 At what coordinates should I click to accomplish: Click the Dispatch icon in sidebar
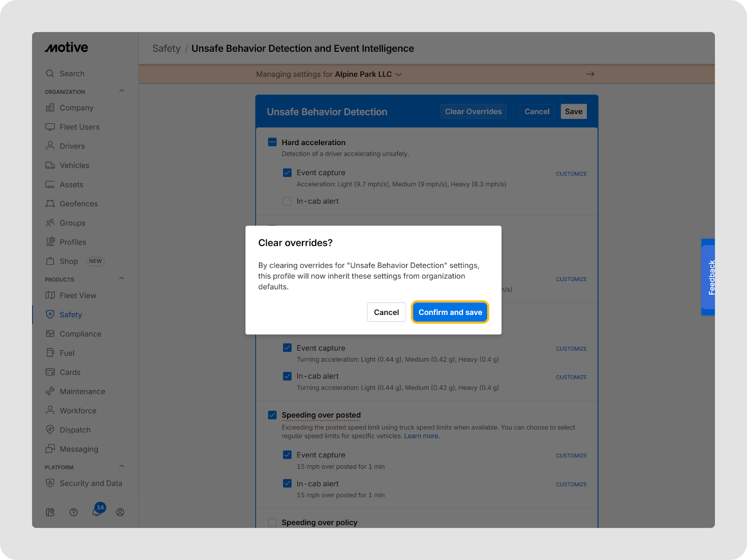[x=50, y=429]
